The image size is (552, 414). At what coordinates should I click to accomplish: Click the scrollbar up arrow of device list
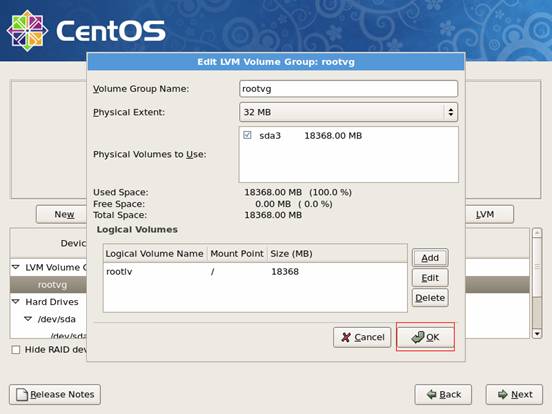point(537,233)
